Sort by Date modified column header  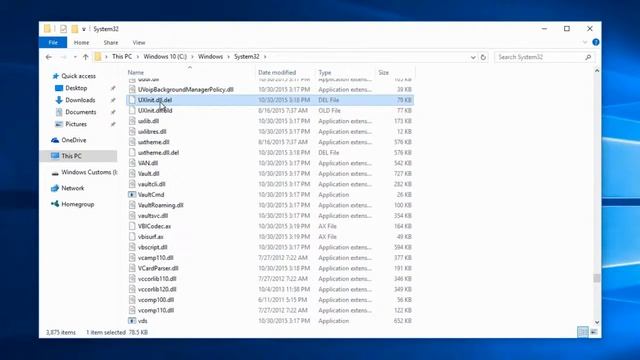(x=277, y=73)
